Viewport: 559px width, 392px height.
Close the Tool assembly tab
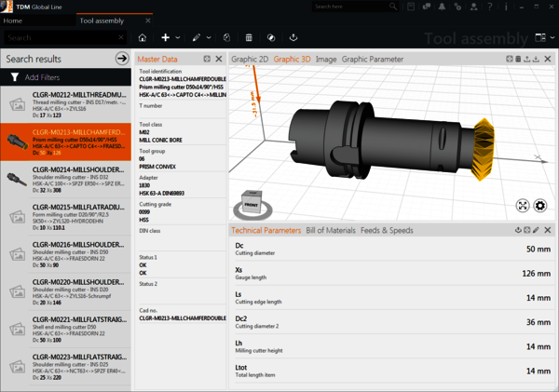coord(148,20)
